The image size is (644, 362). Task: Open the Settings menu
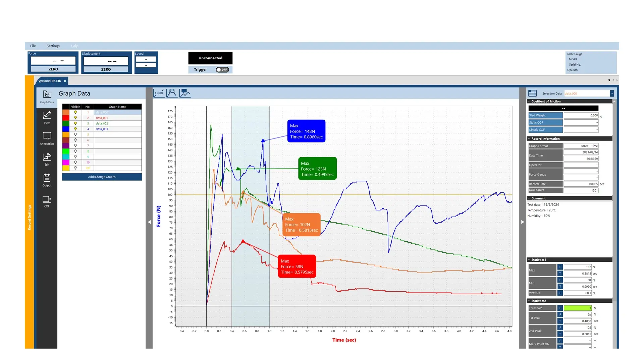point(53,46)
